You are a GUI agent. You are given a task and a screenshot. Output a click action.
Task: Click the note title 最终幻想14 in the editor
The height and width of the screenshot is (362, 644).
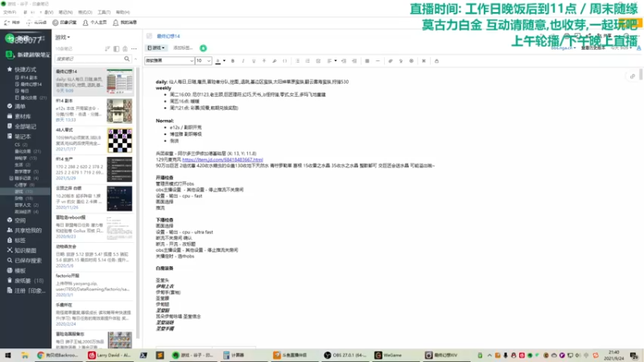tap(168, 36)
